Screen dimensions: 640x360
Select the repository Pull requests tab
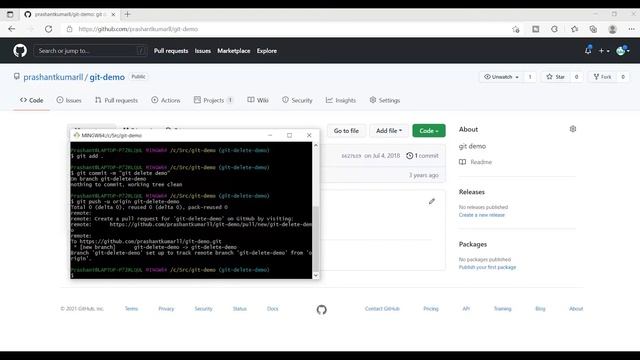click(x=116, y=100)
